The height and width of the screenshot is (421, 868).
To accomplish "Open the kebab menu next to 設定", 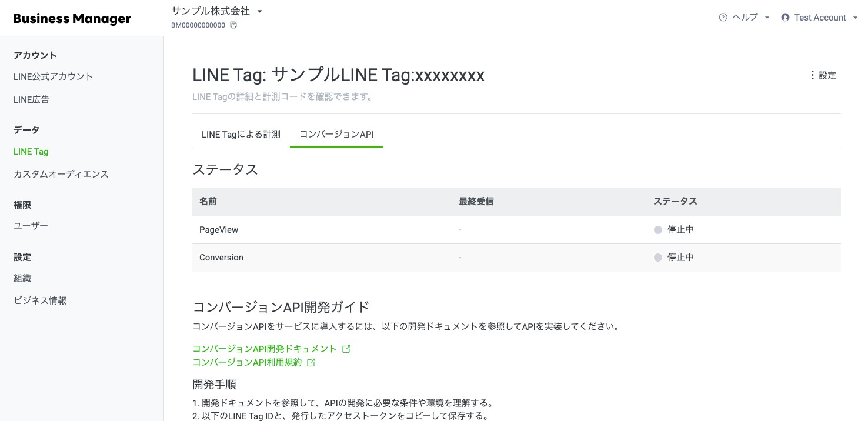I will pos(813,75).
